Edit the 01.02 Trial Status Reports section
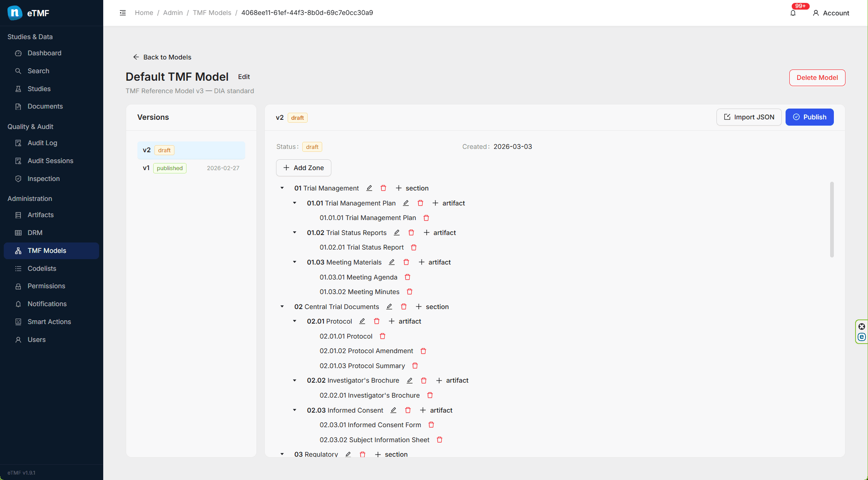 coord(397,233)
